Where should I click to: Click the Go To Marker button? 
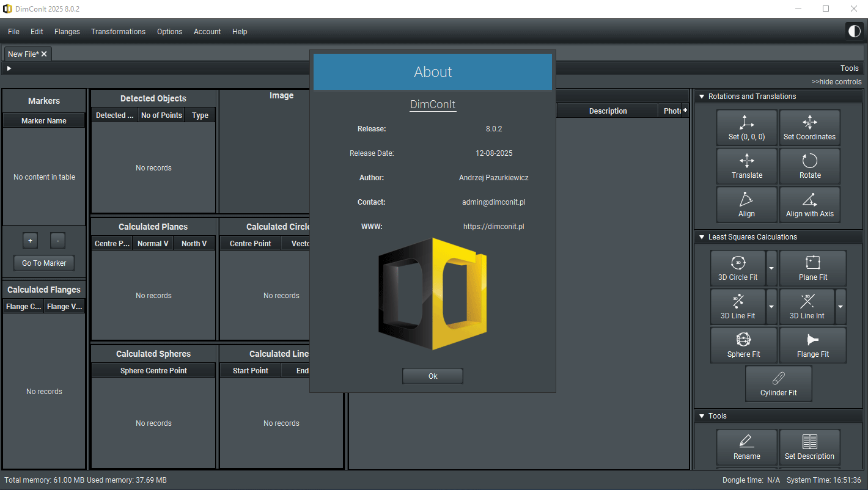(x=44, y=263)
